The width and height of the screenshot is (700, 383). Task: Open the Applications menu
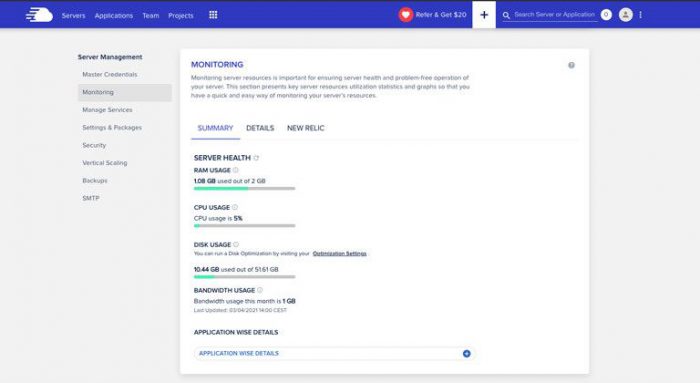(113, 15)
